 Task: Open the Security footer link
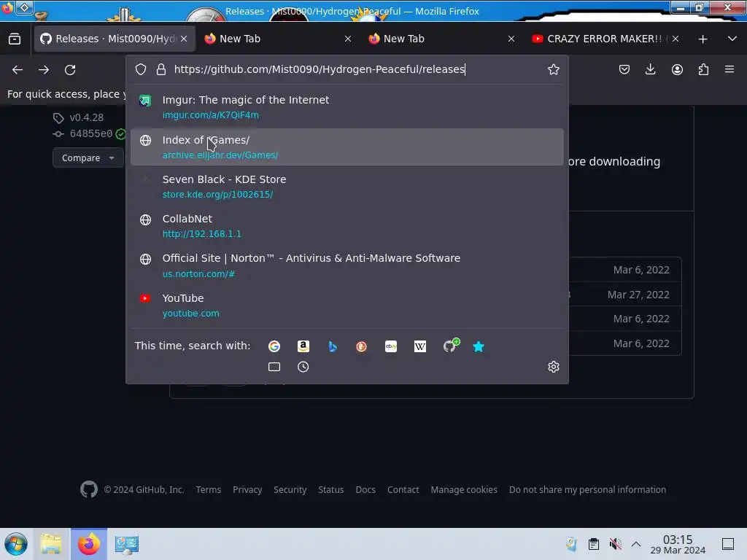pos(290,489)
